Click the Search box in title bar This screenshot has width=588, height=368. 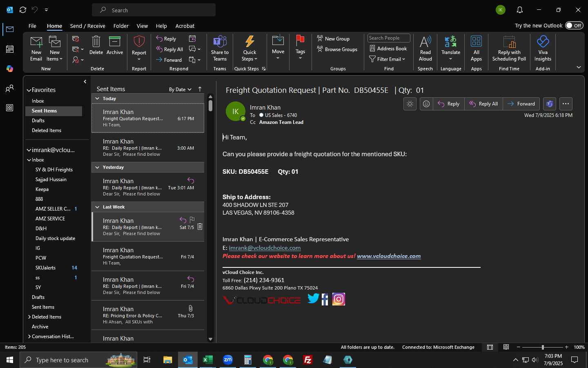tap(154, 10)
